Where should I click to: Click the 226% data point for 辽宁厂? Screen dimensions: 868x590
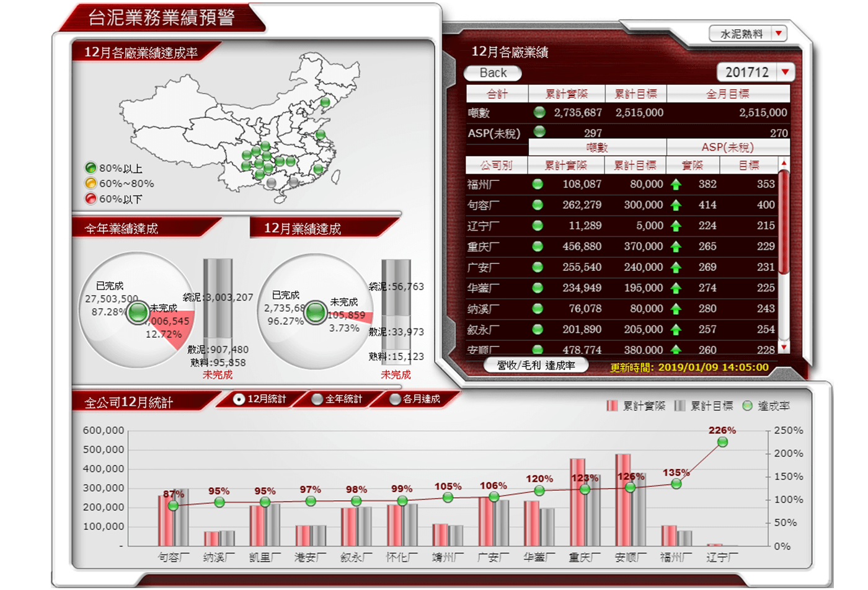[722, 442]
